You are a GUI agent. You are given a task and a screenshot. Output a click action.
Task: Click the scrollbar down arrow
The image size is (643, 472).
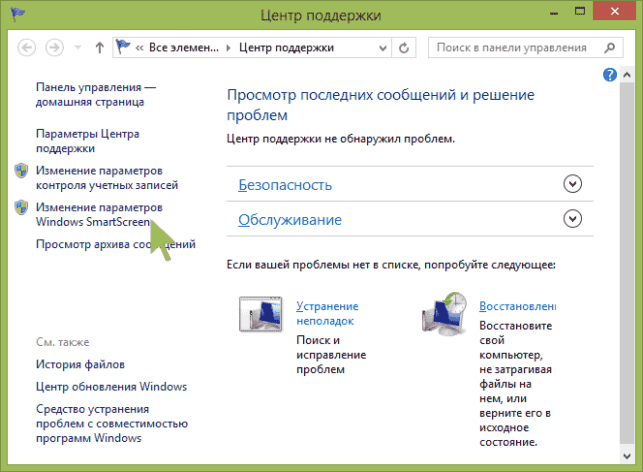pyautogui.click(x=627, y=456)
